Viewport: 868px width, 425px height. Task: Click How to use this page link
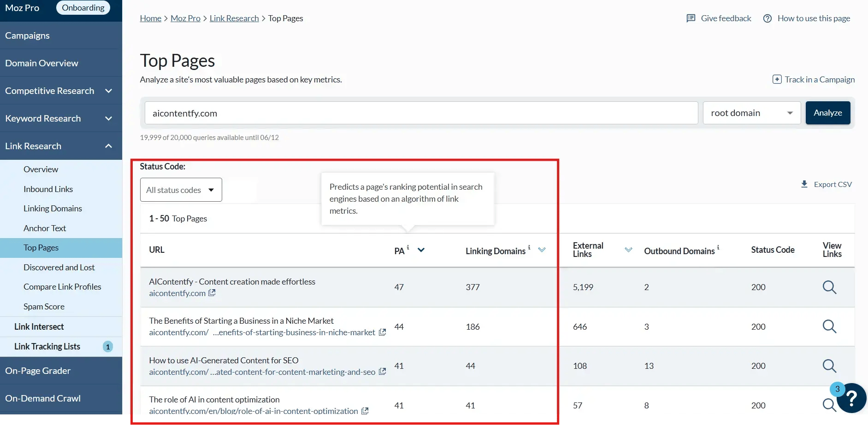(x=814, y=18)
